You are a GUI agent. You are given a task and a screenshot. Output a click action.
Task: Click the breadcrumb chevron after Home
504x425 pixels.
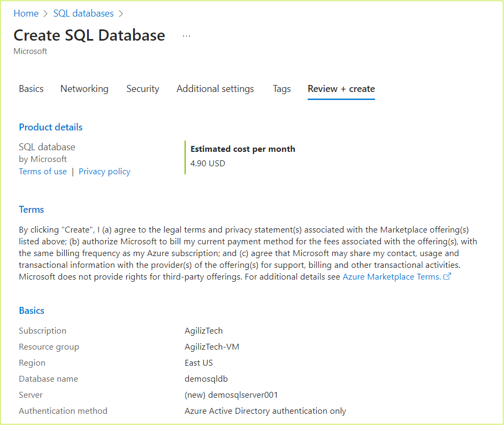[x=47, y=13]
